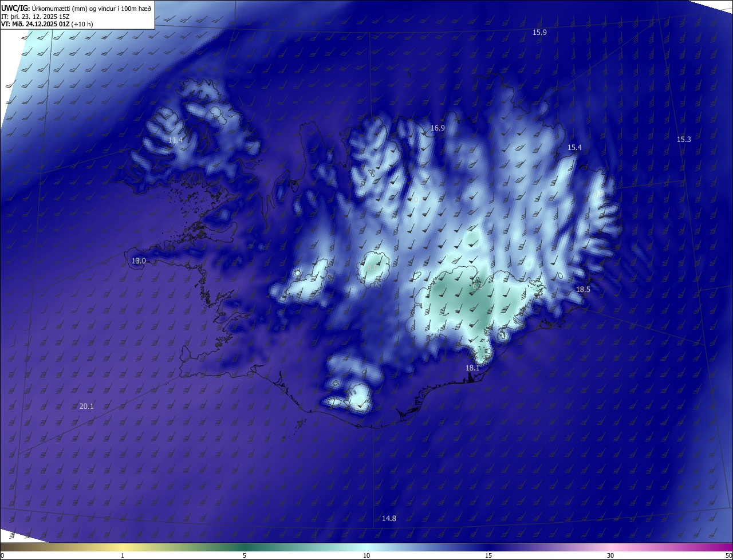Click the 14.8 value at the bottom of the map
733x560 pixels.
click(389, 519)
